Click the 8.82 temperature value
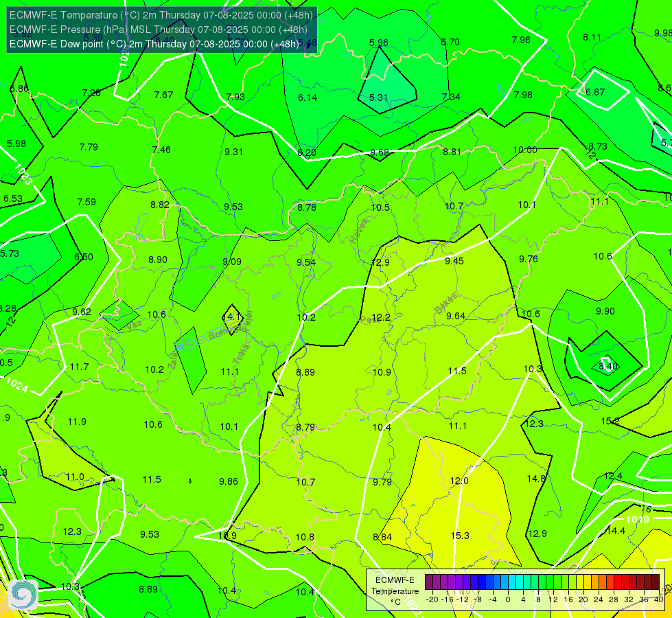This screenshot has height=618, width=672. click(160, 205)
